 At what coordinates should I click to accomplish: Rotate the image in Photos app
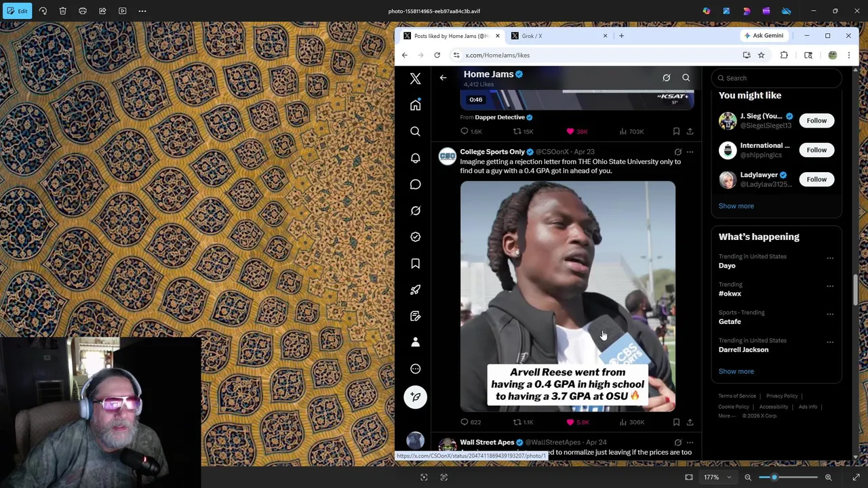point(43,11)
